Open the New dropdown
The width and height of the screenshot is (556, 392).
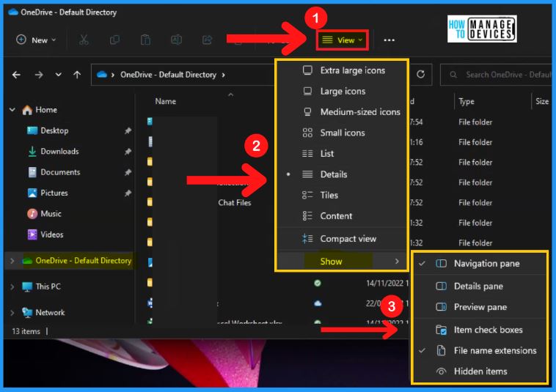[36, 40]
